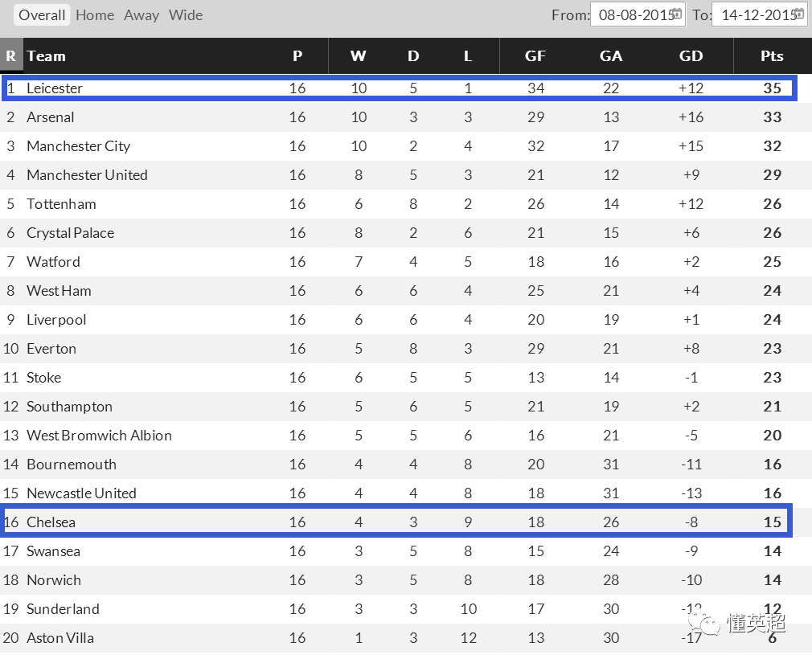Sort by GF column header
This screenshot has width=812, height=659.
(x=535, y=56)
